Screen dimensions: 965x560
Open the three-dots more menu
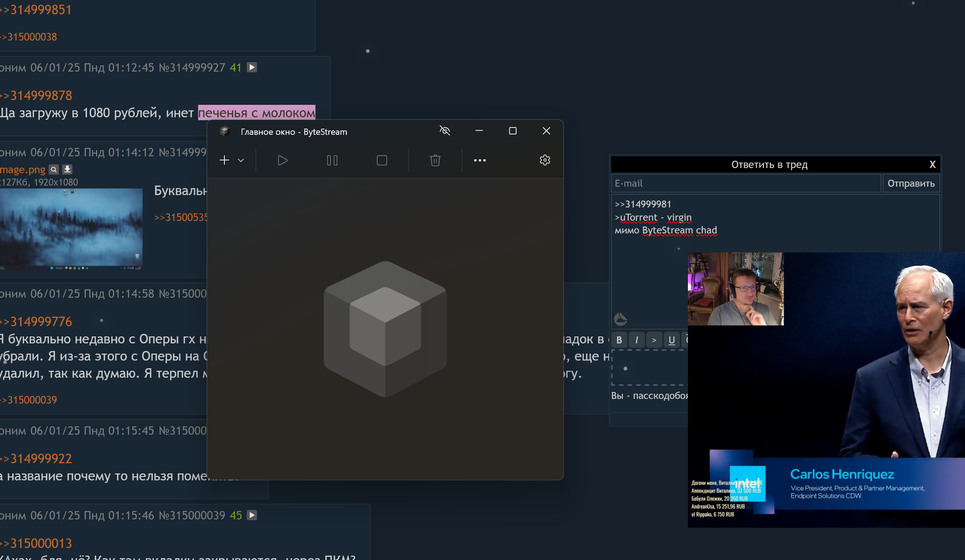pos(480,160)
